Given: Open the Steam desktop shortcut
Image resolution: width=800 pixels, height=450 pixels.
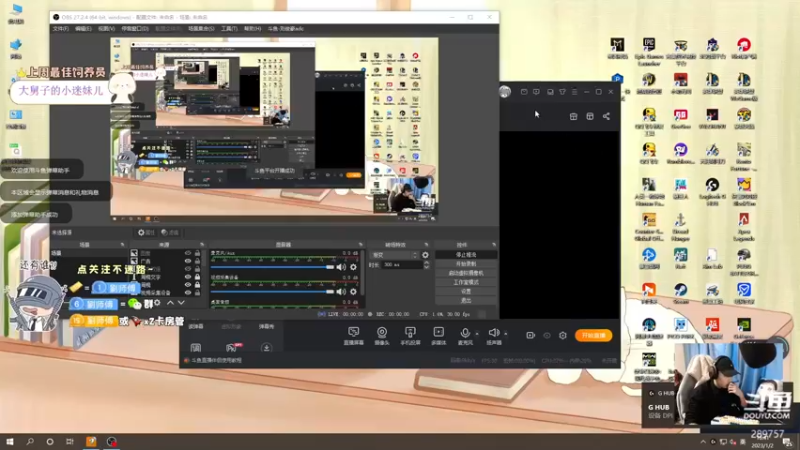Looking at the screenshot, I should pyautogui.click(x=681, y=293).
